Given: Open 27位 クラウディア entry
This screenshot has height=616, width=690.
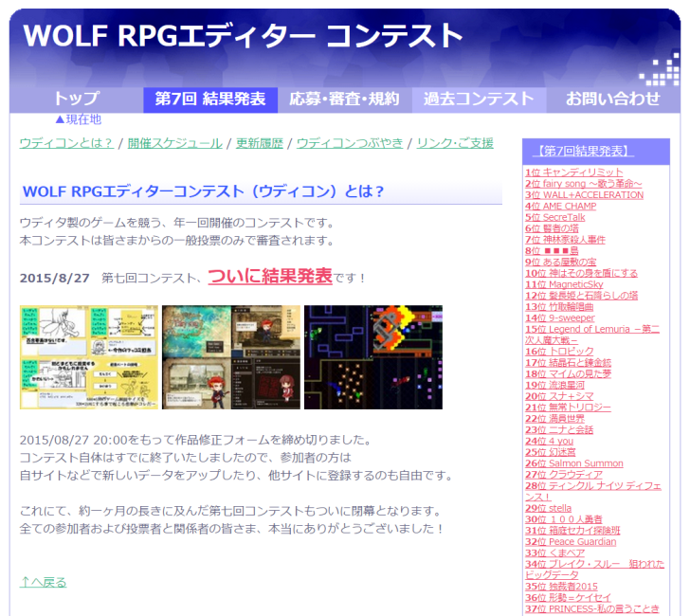Looking at the screenshot, I should tap(564, 474).
